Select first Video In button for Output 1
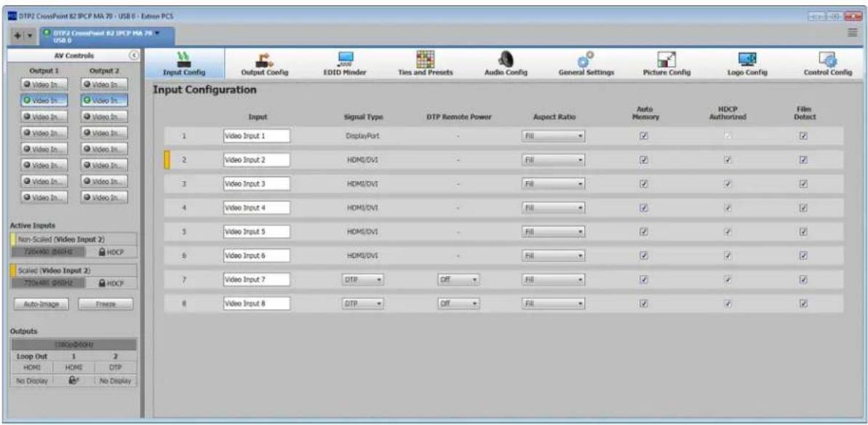This screenshot has width=868, height=425. (44, 84)
